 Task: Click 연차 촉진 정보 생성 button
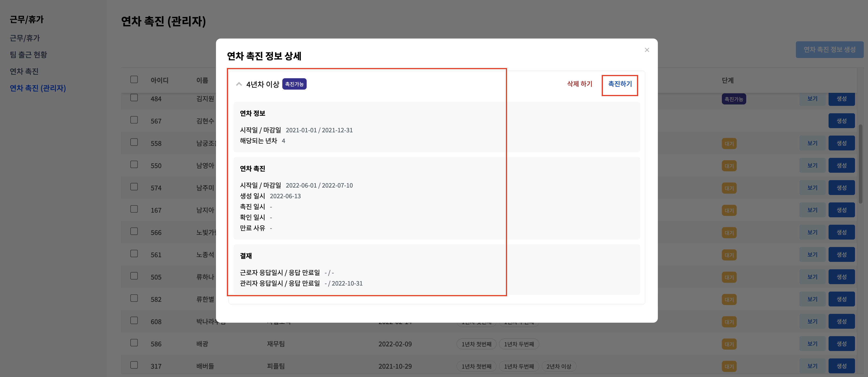pyautogui.click(x=829, y=50)
